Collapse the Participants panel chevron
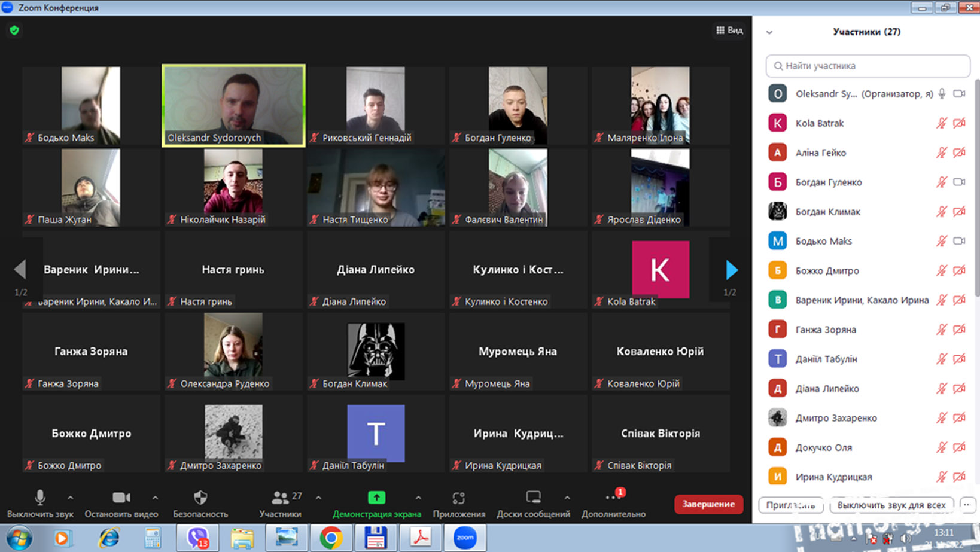The height and width of the screenshot is (552, 980). coord(769,32)
